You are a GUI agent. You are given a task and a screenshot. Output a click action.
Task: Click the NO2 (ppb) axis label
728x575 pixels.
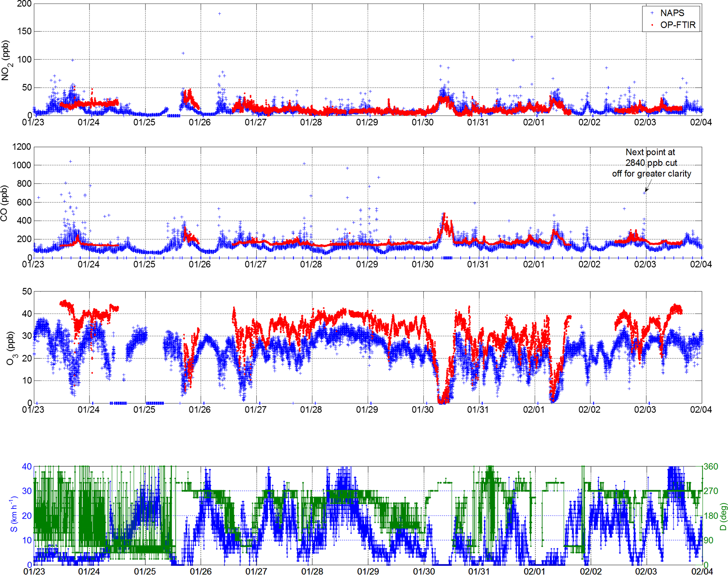click(x=6, y=60)
